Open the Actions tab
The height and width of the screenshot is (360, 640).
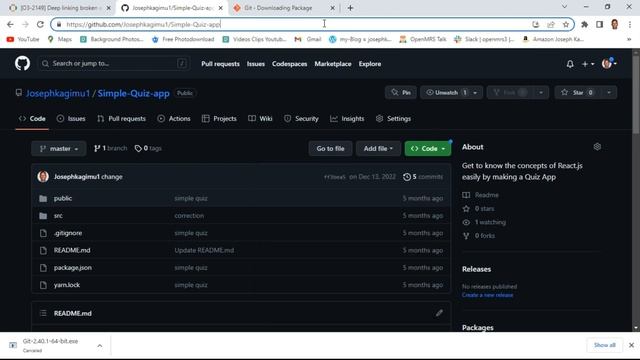pos(174,119)
